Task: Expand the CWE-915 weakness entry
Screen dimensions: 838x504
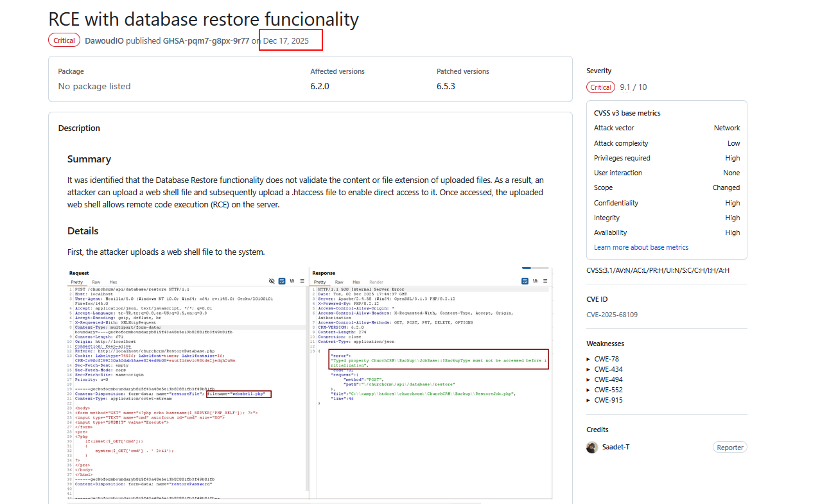Action: (608, 400)
